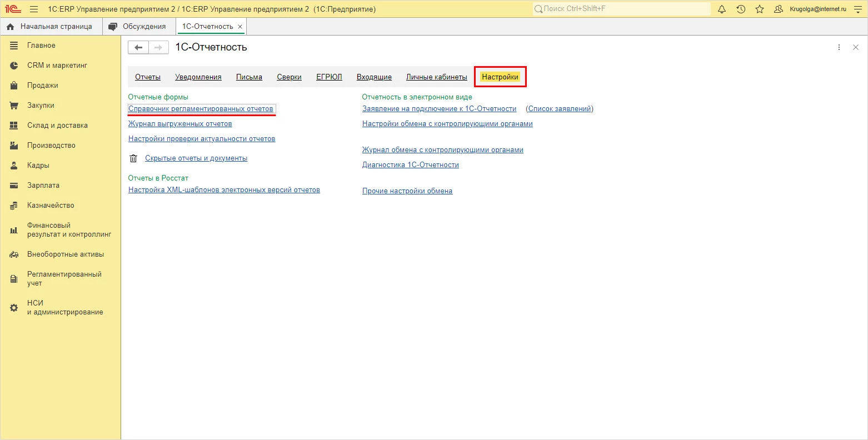Image resolution: width=868 pixels, height=440 pixels.
Task: Click the Склад и доставка icon
Action: 14,126
